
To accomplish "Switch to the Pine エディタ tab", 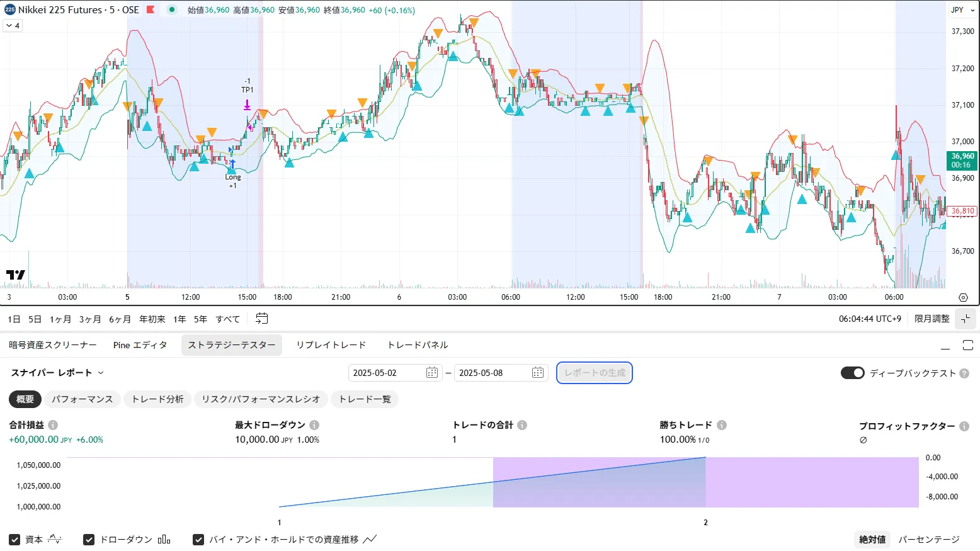I will [140, 345].
